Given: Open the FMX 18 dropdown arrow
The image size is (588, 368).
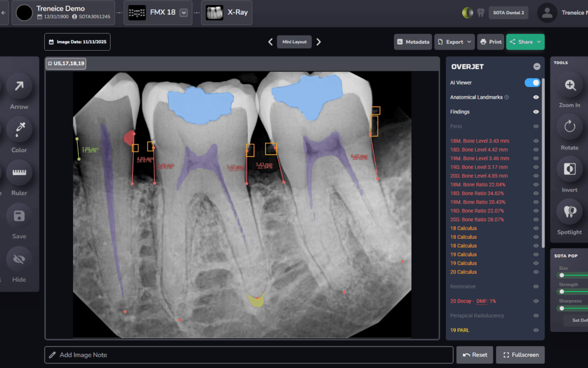Looking at the screenshot, I should [183, 13].
